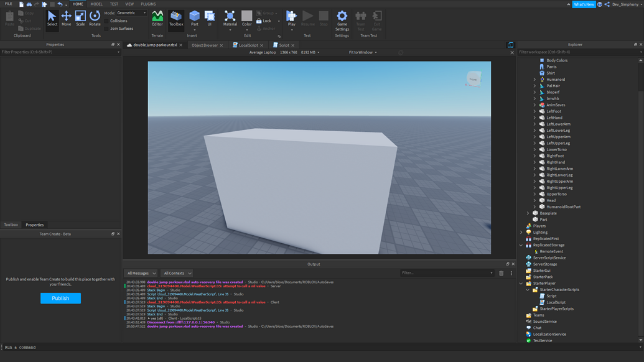644x362 pixels.
Task: Collapse the StarterPlayer node
Action: pyautogui.click(x=521, y=283)
